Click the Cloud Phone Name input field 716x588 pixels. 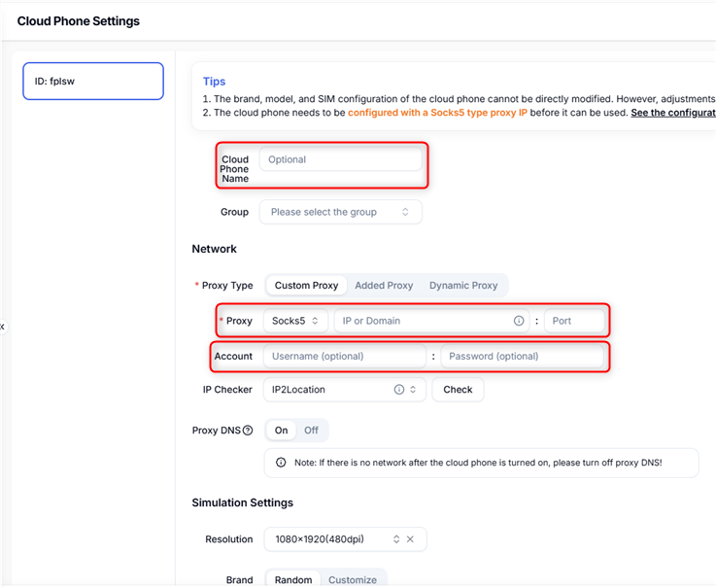340,159
